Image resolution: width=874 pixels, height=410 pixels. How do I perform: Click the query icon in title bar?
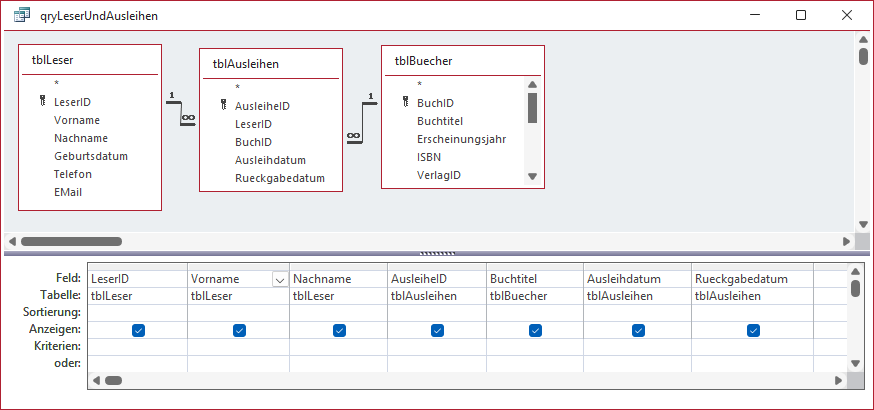click(22, 16)
